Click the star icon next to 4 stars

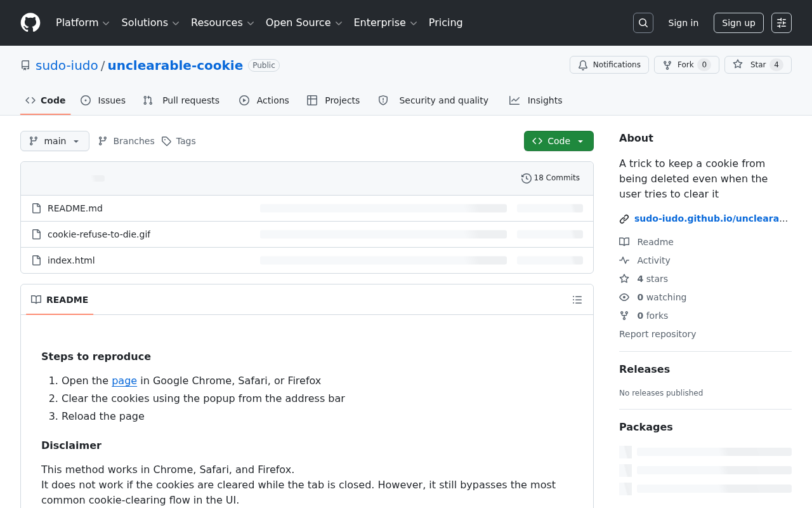[x=624, y=279]
